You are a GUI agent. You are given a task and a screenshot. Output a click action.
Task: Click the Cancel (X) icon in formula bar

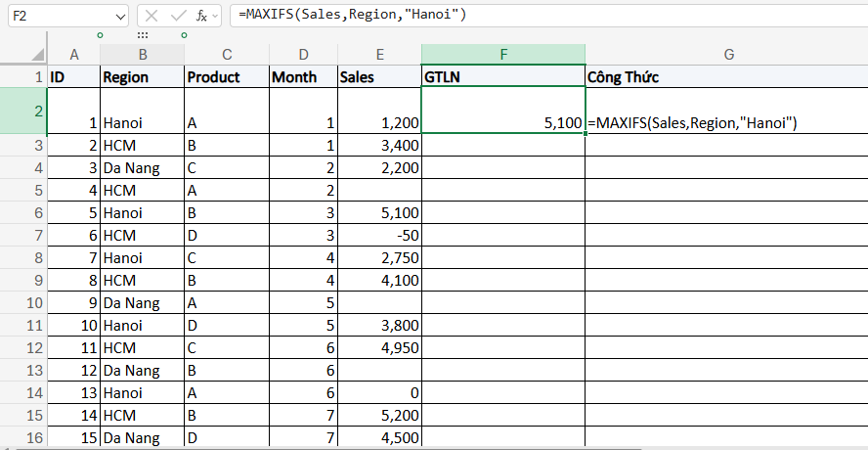[x=152, y=16]
